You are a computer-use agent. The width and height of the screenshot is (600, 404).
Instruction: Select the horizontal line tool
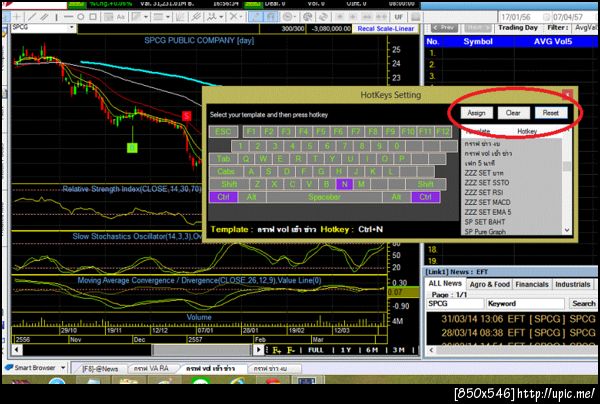pos(68,17)
